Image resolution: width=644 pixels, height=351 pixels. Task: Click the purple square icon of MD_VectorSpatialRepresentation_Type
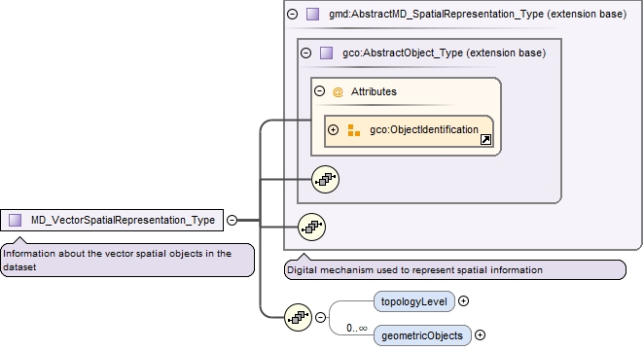(16, 220)
